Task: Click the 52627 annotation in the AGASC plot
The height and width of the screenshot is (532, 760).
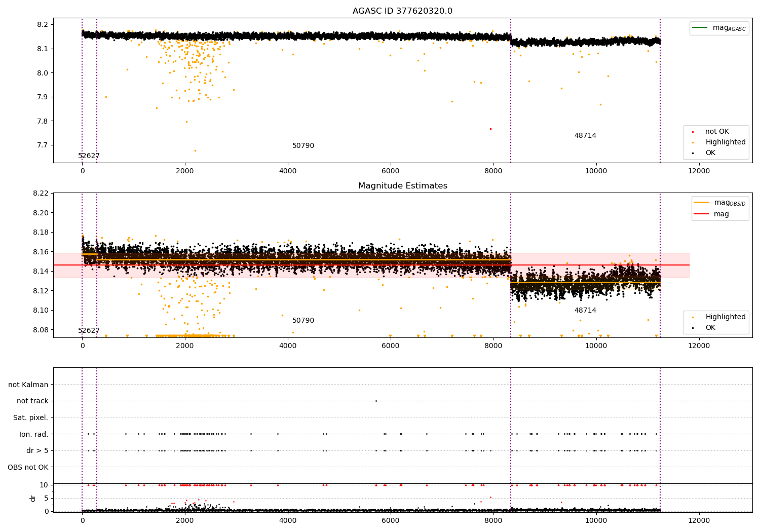Action: pos(89,156)
